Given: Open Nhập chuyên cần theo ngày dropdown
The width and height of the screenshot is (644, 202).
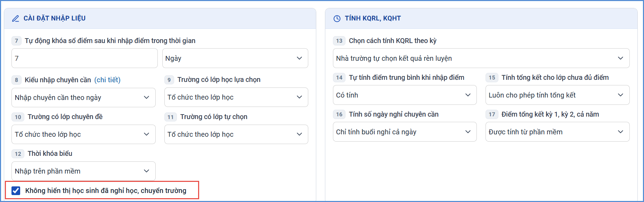Looking at the screenshot, I should pyautogui.click(x=83, y=98).
